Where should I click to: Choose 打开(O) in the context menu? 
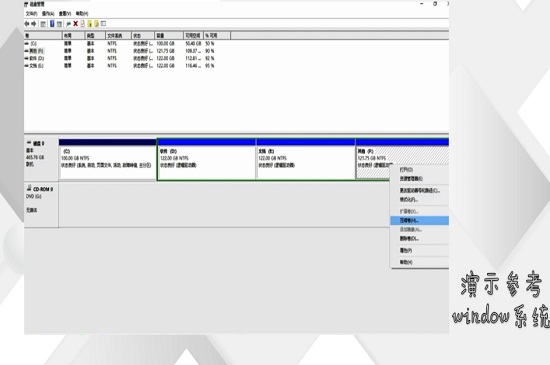pyautogui.click(x=420, y=170)
